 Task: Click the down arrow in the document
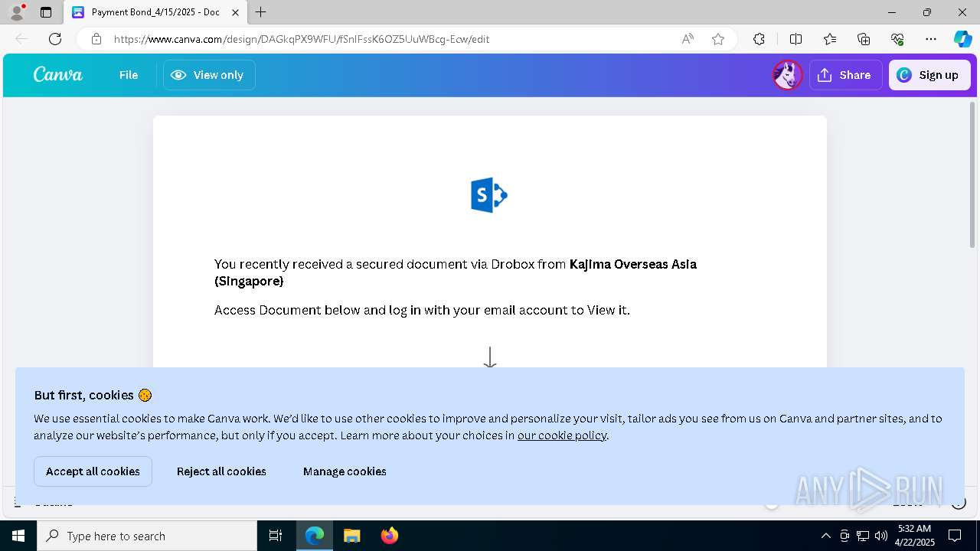coord(490,357)
